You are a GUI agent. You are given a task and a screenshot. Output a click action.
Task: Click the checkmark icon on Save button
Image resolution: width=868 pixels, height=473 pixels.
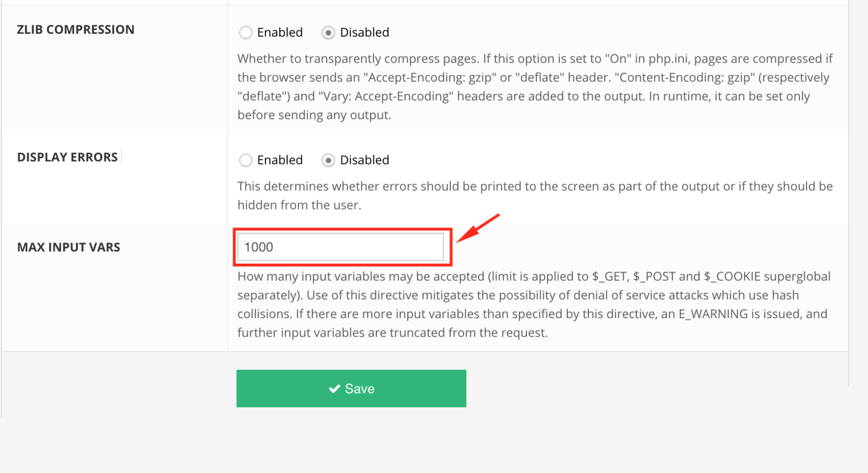(335, 389)
